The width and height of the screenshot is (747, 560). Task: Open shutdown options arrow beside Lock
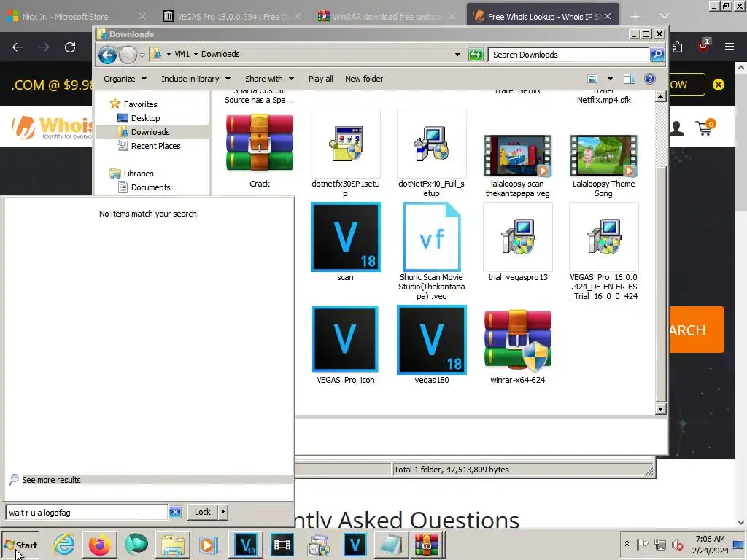click(223, 512)
